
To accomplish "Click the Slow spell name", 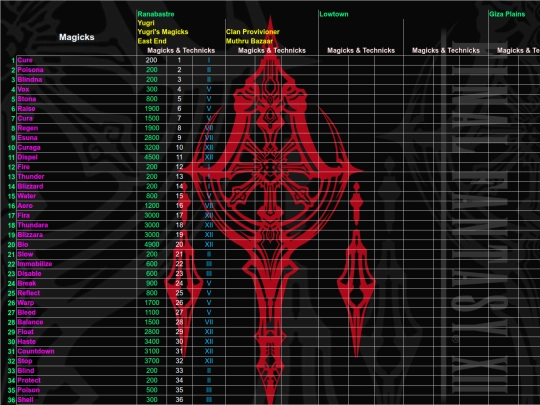I will [25, 254].
